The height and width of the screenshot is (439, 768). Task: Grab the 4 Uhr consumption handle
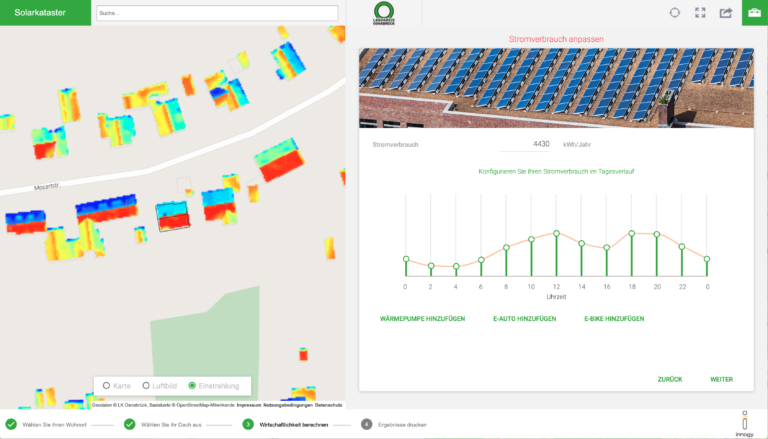456,267
